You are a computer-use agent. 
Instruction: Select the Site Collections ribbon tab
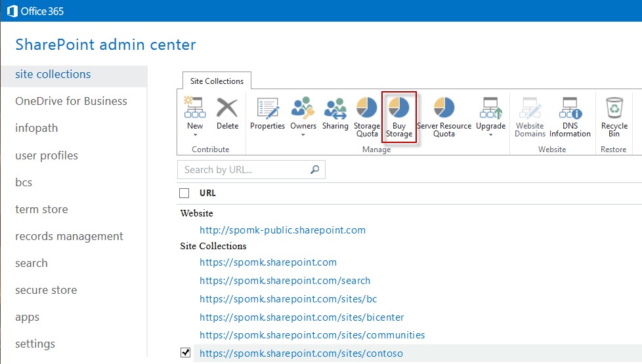(217, 81)
